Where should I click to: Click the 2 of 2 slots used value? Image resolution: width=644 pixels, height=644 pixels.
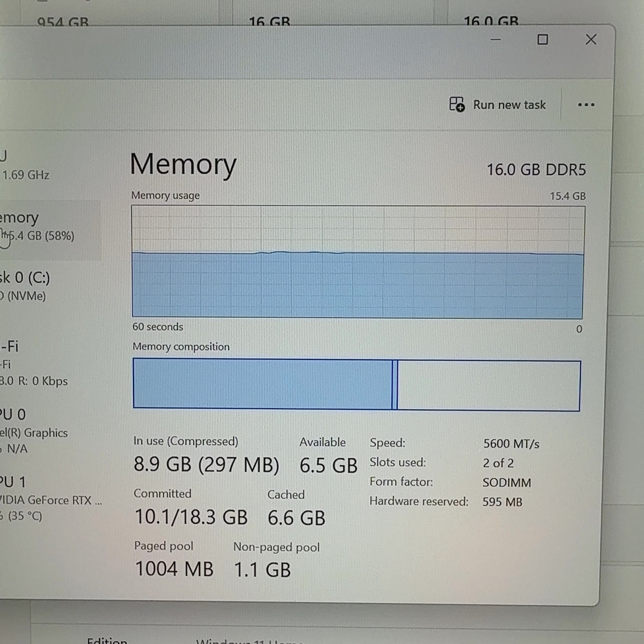click(x=498, y=463)
